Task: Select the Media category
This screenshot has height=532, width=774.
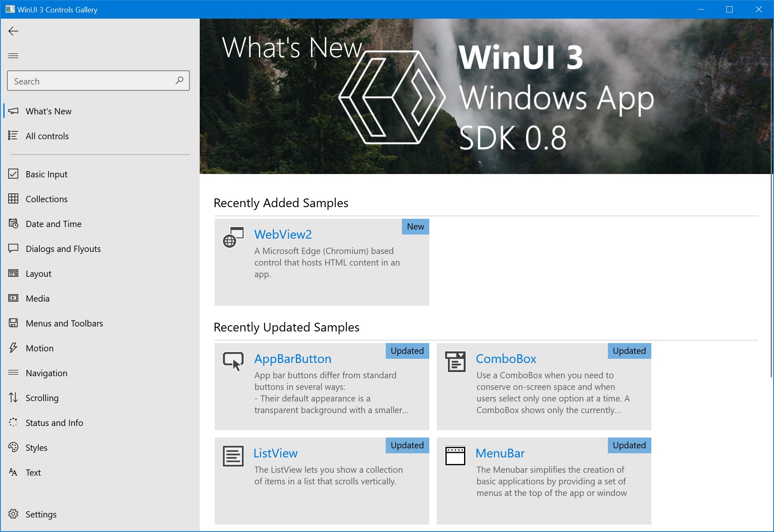Action: [99, 298]
